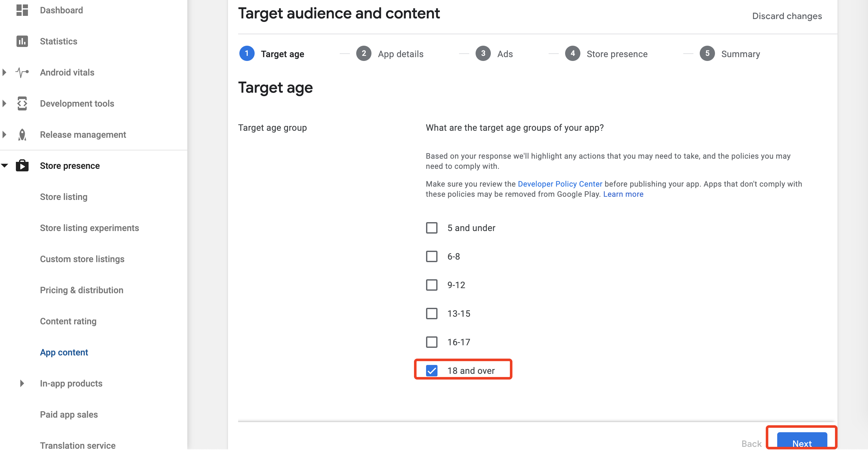Click the Development tools icon
Viewport: 868px width, 450px height.
22,103
